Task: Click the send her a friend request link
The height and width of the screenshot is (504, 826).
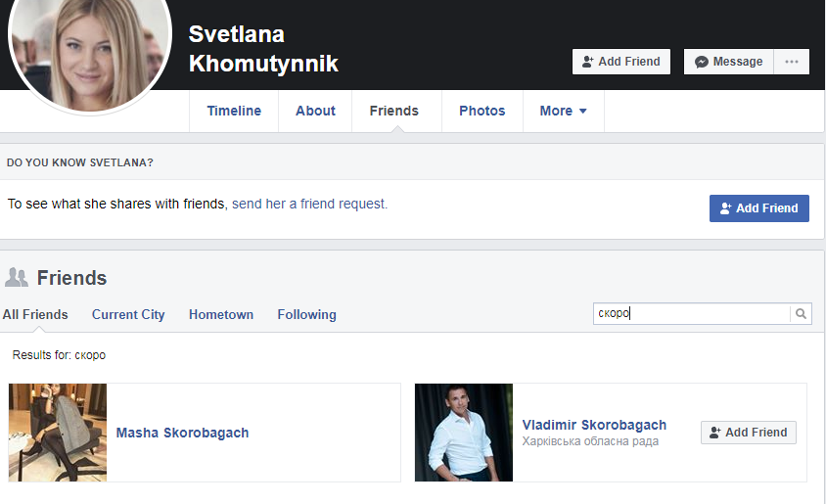Action: [309, 205]
